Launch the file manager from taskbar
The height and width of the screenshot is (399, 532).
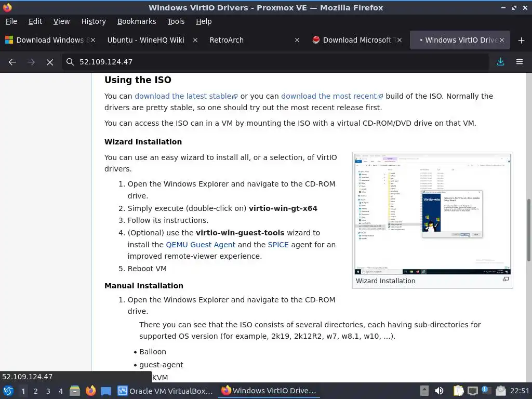point(75,391)
